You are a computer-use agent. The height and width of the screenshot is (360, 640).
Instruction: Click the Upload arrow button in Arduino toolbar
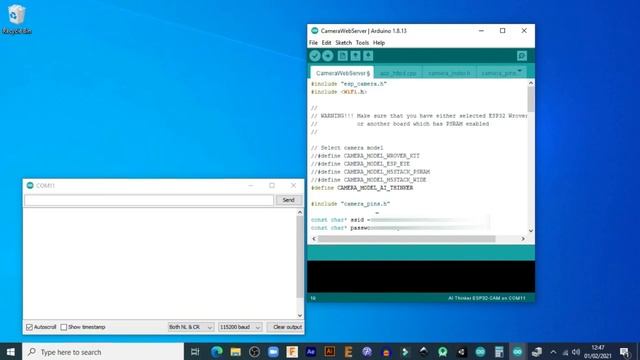coord(328,56)
